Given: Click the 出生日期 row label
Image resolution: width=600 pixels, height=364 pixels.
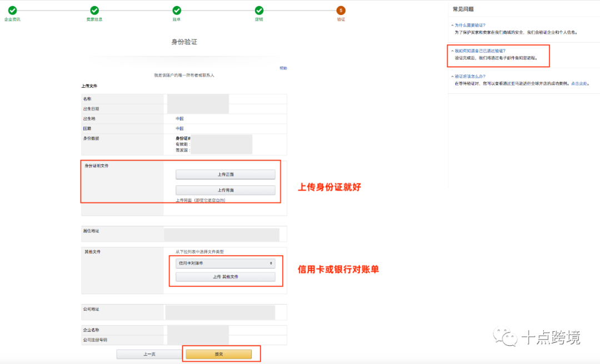Looking at the screenshot, I should [91, 109].
